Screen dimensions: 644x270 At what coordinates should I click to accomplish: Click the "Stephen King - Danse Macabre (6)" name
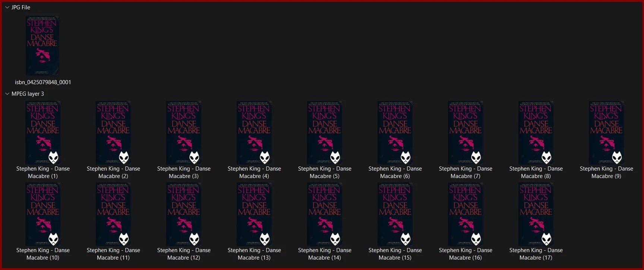[x=395, y=172]
